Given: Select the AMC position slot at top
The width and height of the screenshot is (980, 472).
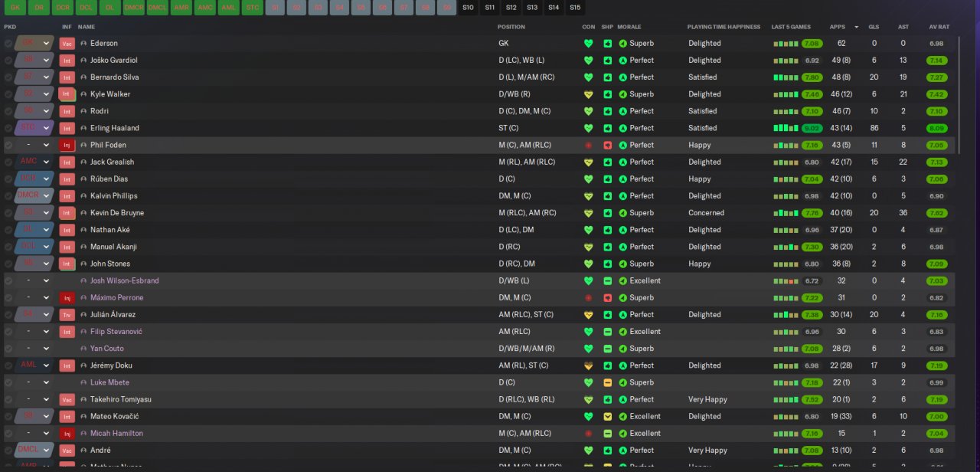Looking at the screenshot, I should pos(205,8).
